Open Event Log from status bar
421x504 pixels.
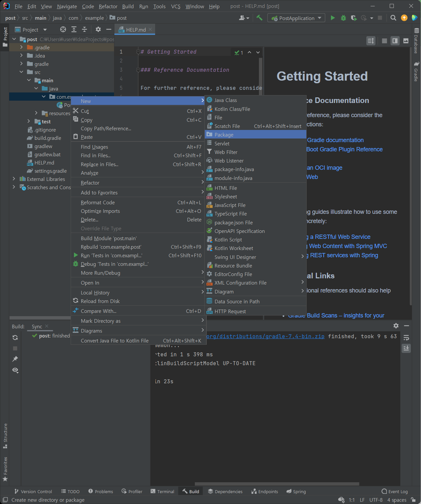(394, 491)
